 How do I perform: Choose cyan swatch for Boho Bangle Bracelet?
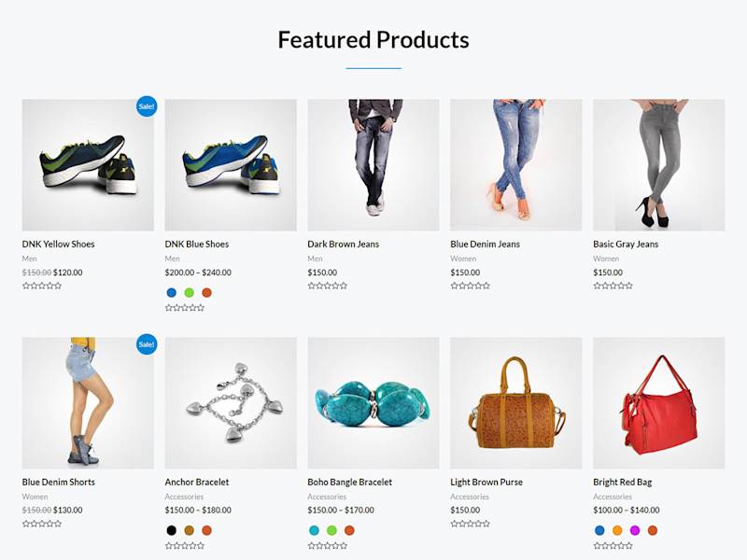click(x=314, y=530)
